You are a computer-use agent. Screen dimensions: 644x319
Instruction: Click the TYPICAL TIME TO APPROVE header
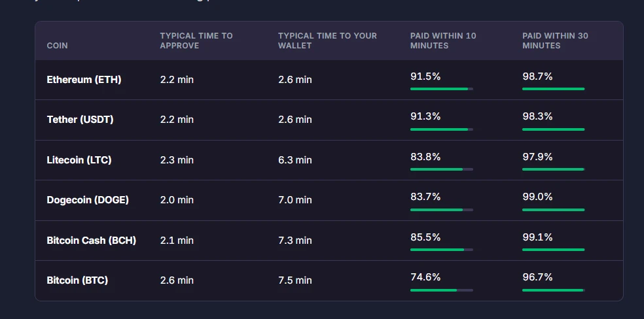point(196,41)
